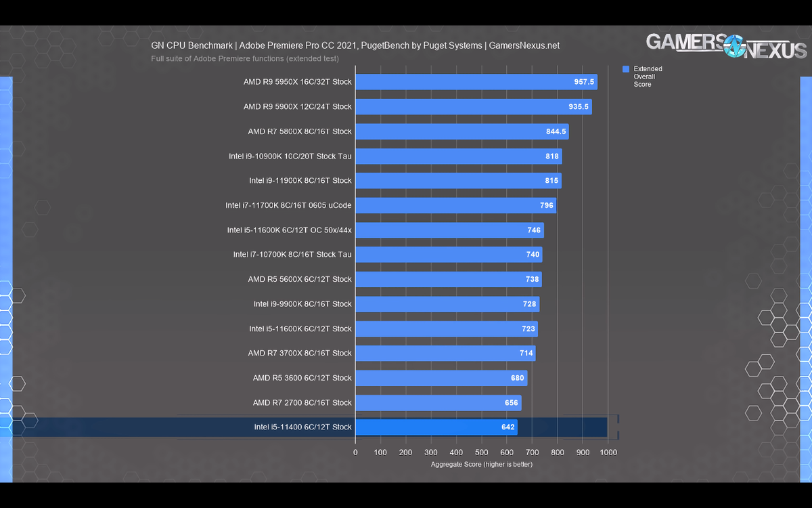
Task: Click the 723 score value
Action: point(528,329)
